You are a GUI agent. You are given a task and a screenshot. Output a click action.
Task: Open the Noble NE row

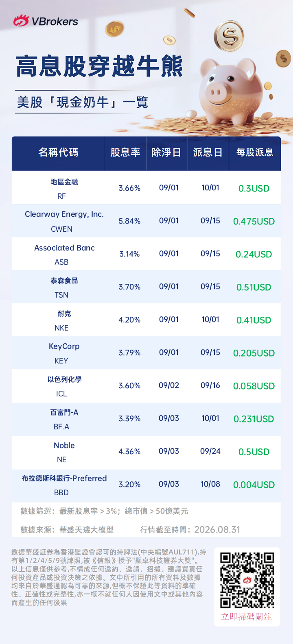[146, 451]
